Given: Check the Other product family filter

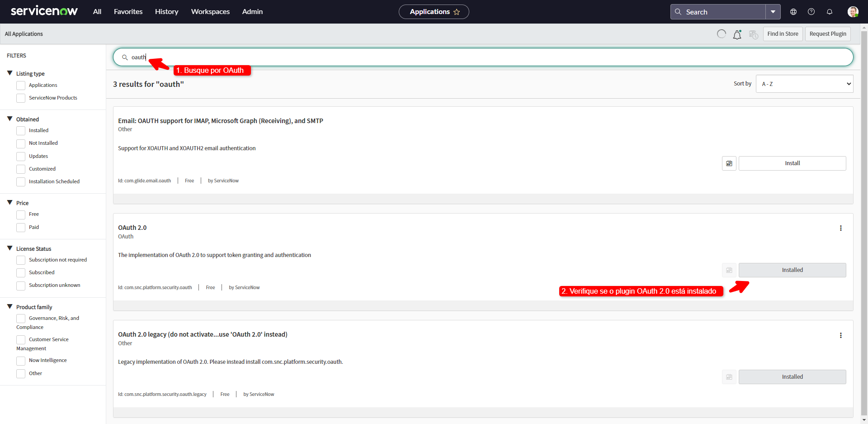Looking at the screenshot, I should [21, 374].
